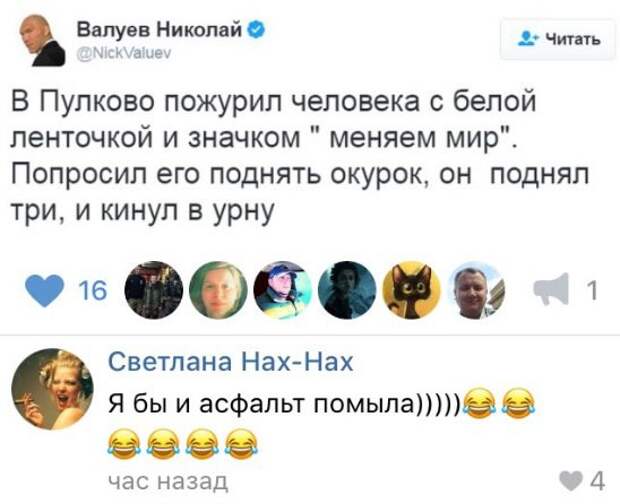Click the gray heart on the comment

tap(571, 482)
